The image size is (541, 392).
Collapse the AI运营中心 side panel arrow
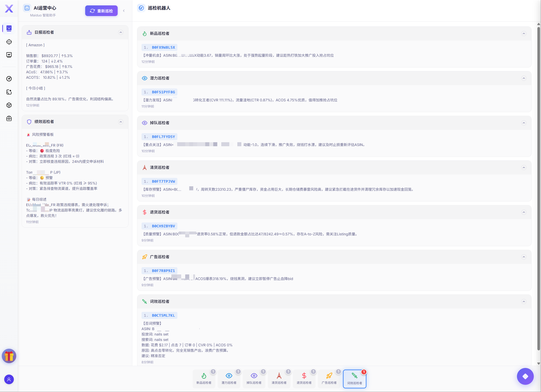124,11
